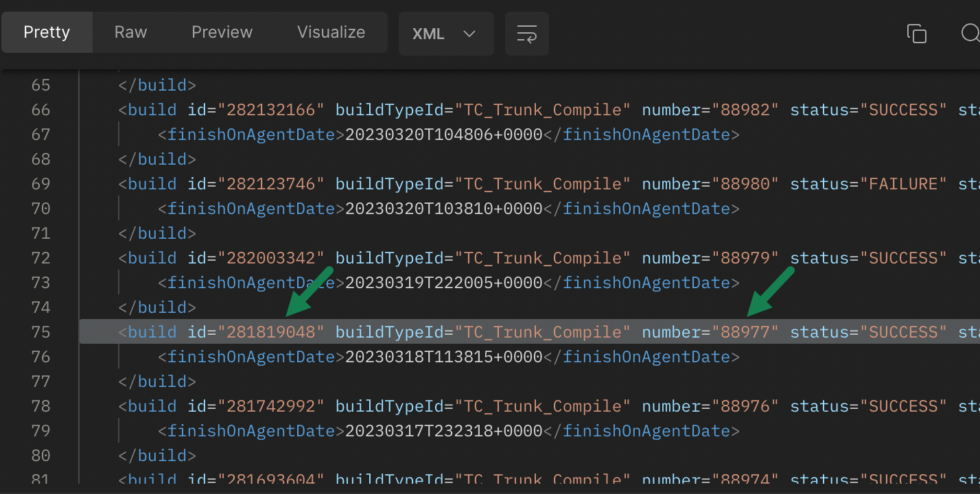Click the active Pretty tab
Screen dimensions: 980x494
[46, 32]
